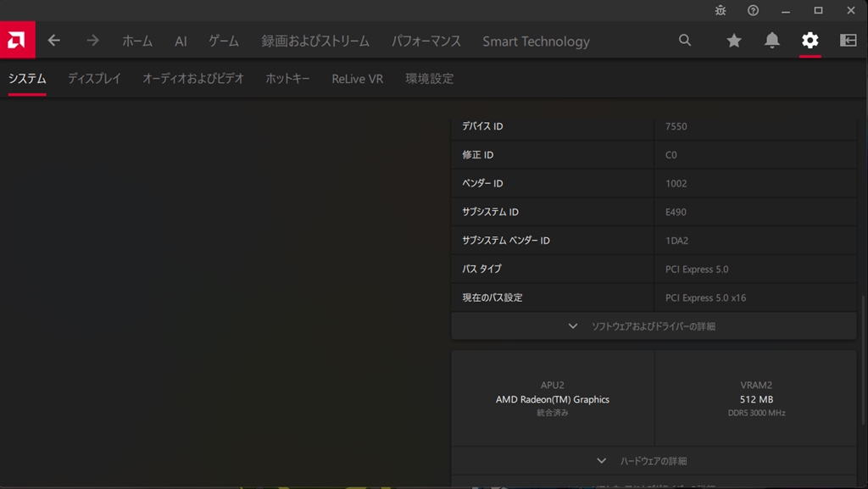Image resolution: width=868 pixels, height=489 pixels.
Task: Open the search magnifier icon
Action: tap(685, 40)
